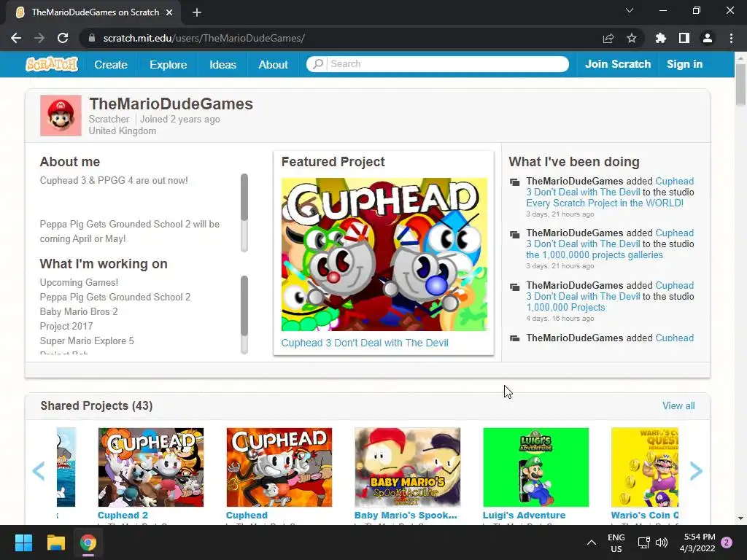Viewport: 747px width, 560px height.
Task: Close the TheMarioDudeGames on Scratch tab
Action: coord(169,12)
